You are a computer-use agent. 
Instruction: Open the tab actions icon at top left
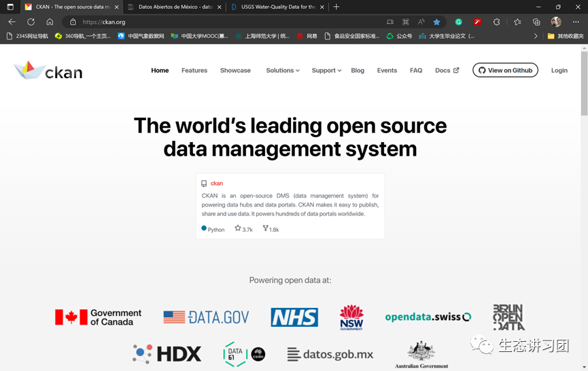pyautogui.click(x=10, y=7)
